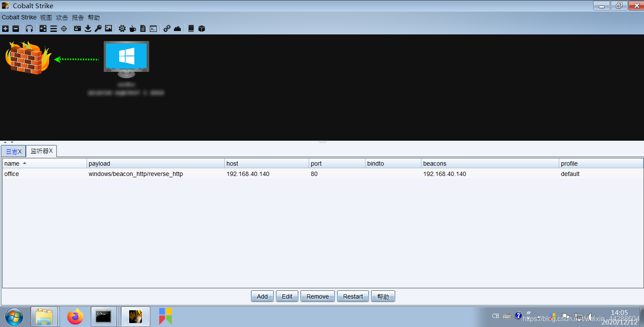Open the 报告 menu
The width and height of the screenshot is (644, 327).
(78, 18)
